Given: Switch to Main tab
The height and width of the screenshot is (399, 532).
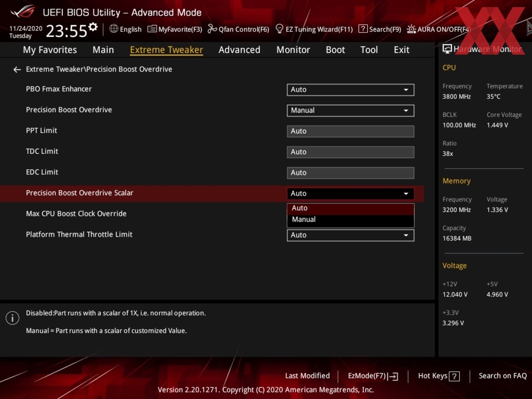Looking at the screenshot, I should [103, 50].
